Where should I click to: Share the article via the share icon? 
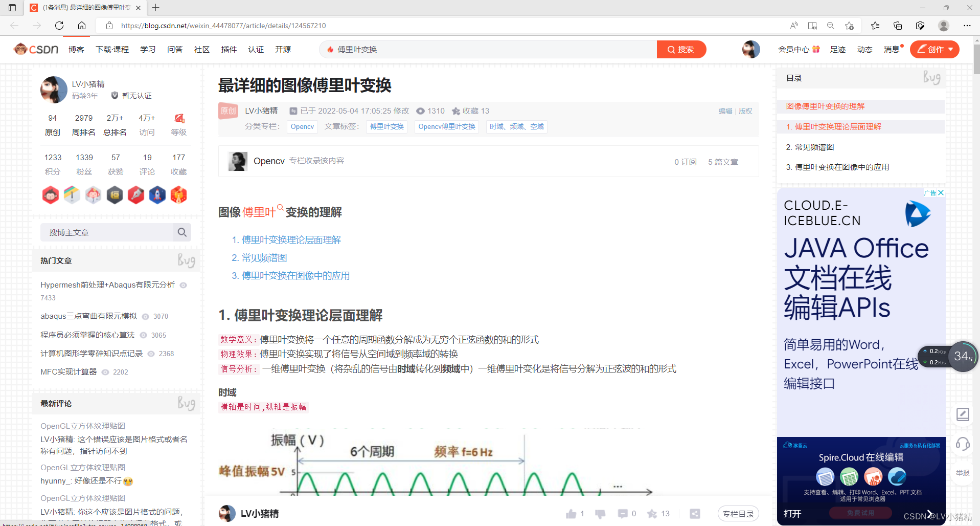(x=695, y=513)
